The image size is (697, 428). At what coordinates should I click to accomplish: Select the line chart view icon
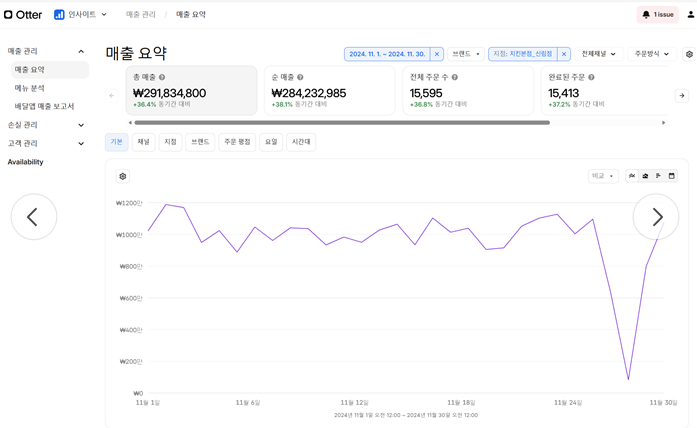point(632,176)
